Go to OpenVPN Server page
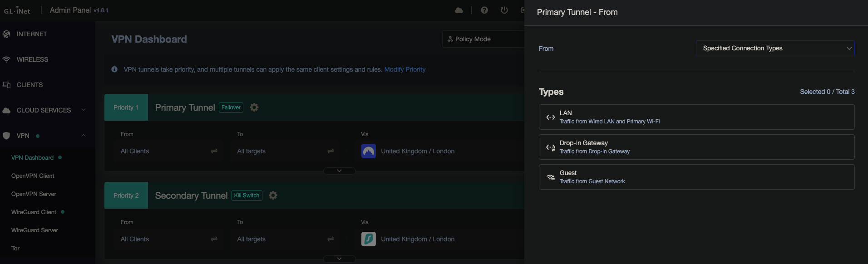 (34, 194)
